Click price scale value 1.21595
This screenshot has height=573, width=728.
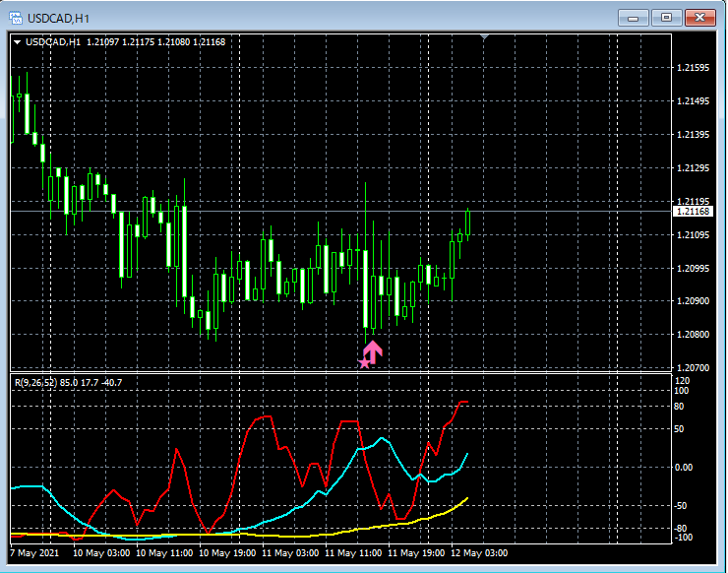693,68
